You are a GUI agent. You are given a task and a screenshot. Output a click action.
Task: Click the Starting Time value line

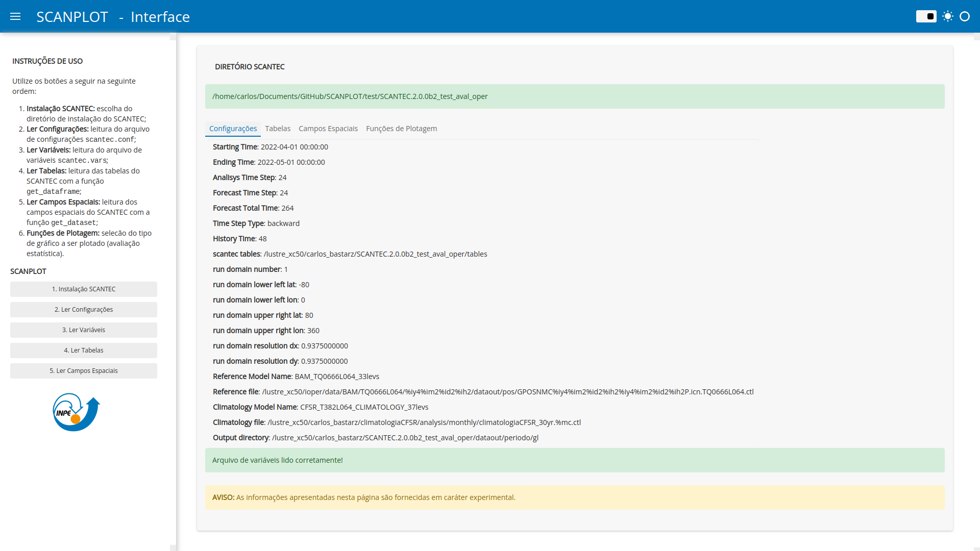(271, 147)
